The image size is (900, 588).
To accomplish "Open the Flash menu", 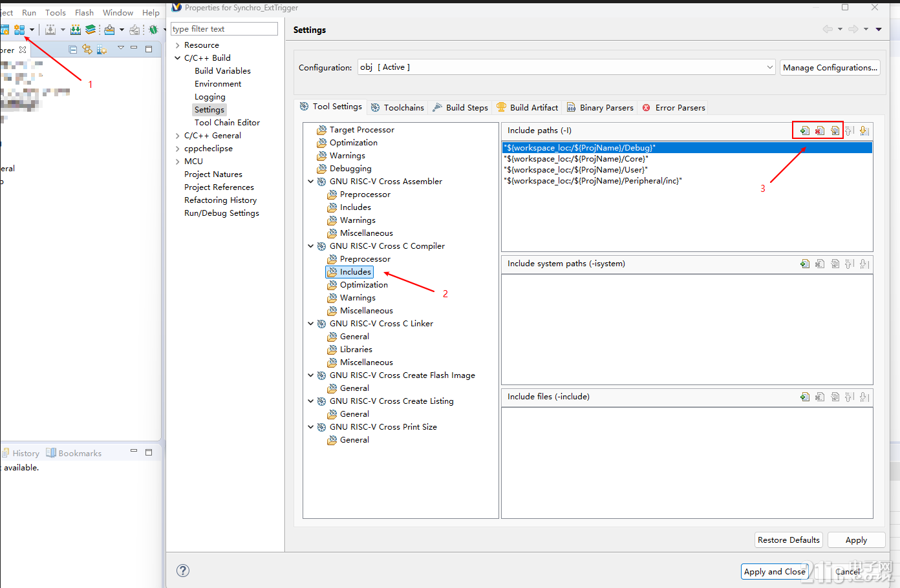I will [x=84, y=12].
